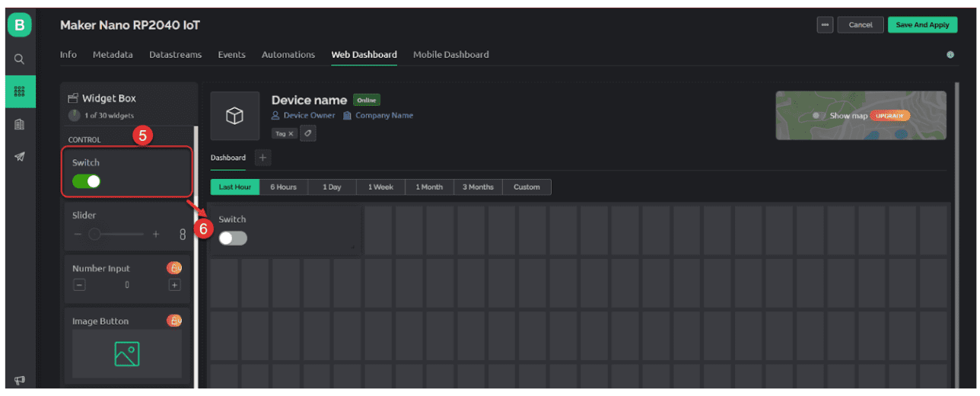
Task: Click the paper plane icon in sidebar
Action: pos(19,157)
